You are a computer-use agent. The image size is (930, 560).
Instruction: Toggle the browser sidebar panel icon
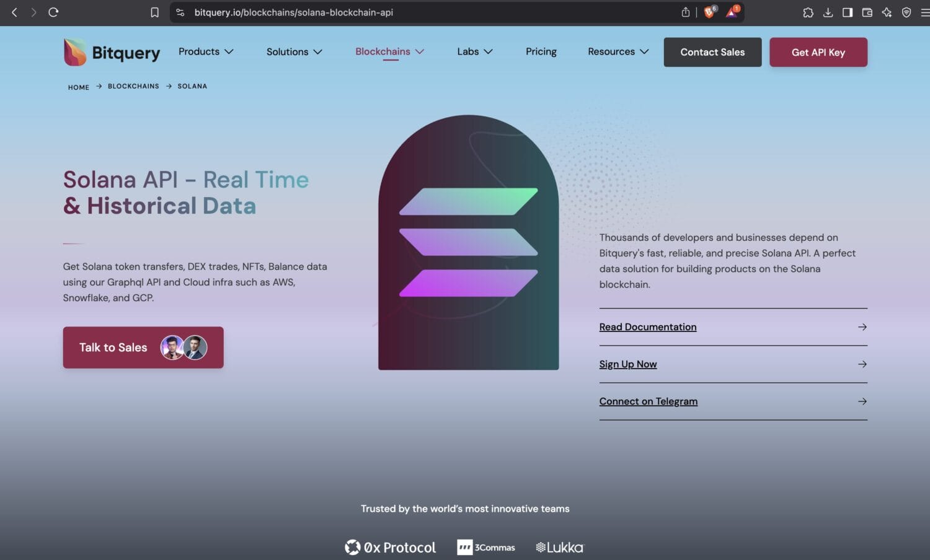point(847,12)
